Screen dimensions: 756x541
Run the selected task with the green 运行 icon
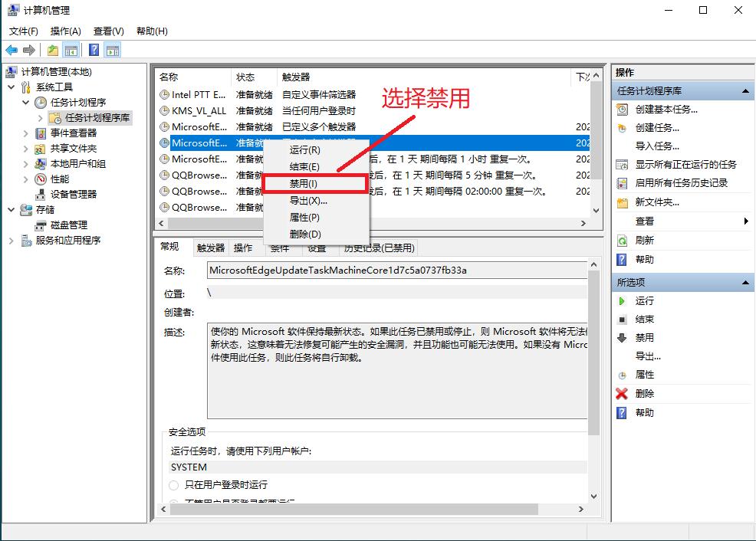tap(623, 300)
